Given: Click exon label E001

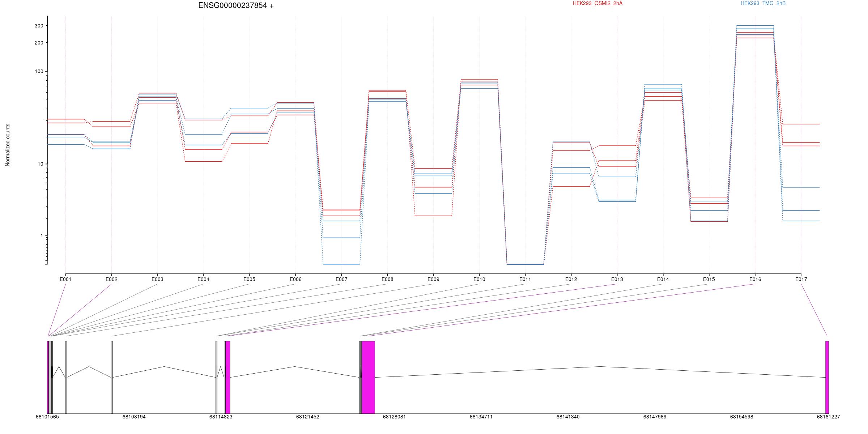Looking at the screenshot, I should 65,279.
